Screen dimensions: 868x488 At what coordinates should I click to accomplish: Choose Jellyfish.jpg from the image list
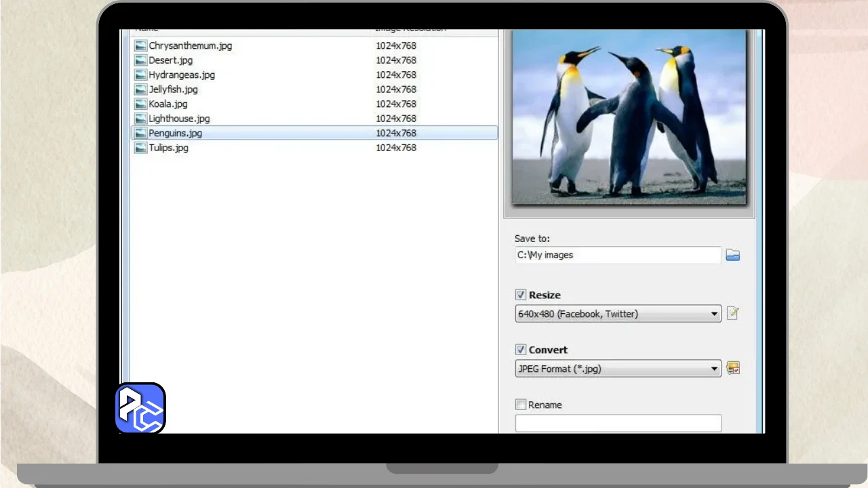click(x=174, y=89)
